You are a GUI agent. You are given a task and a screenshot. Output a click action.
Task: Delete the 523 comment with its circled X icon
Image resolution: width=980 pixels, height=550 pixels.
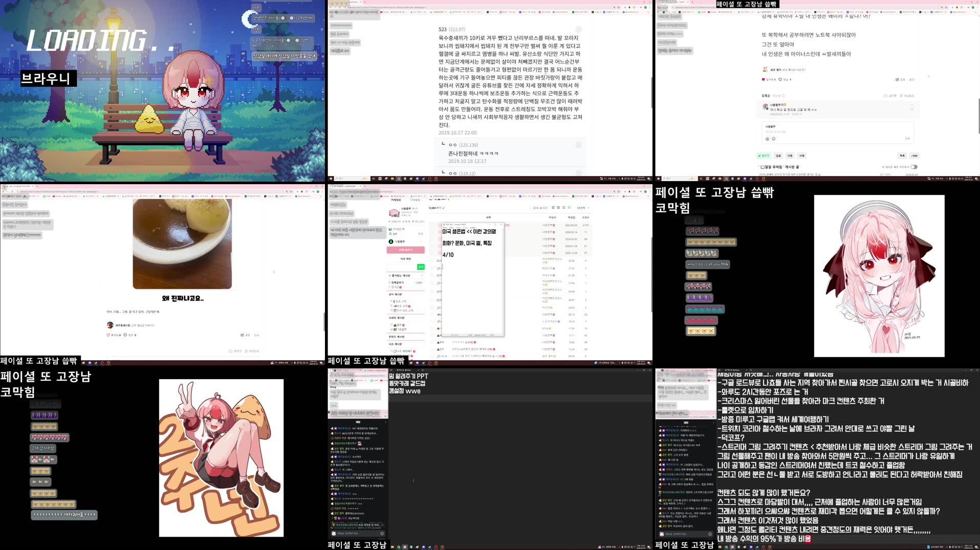click(x=578, y=30)
